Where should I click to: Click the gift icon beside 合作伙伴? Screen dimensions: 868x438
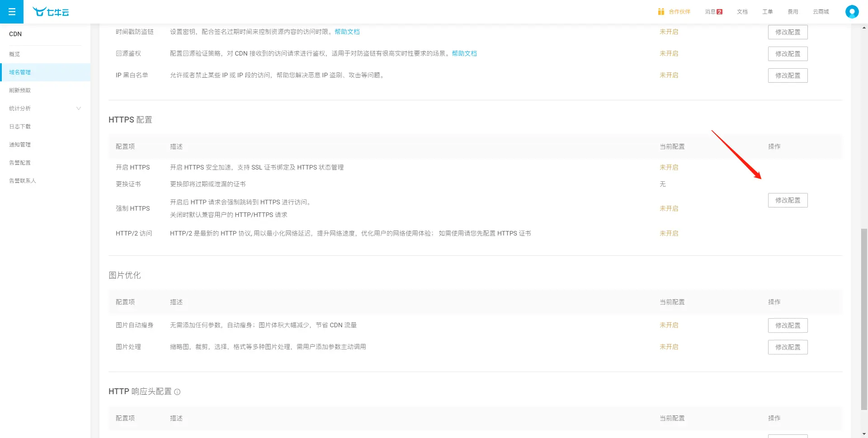661,12
